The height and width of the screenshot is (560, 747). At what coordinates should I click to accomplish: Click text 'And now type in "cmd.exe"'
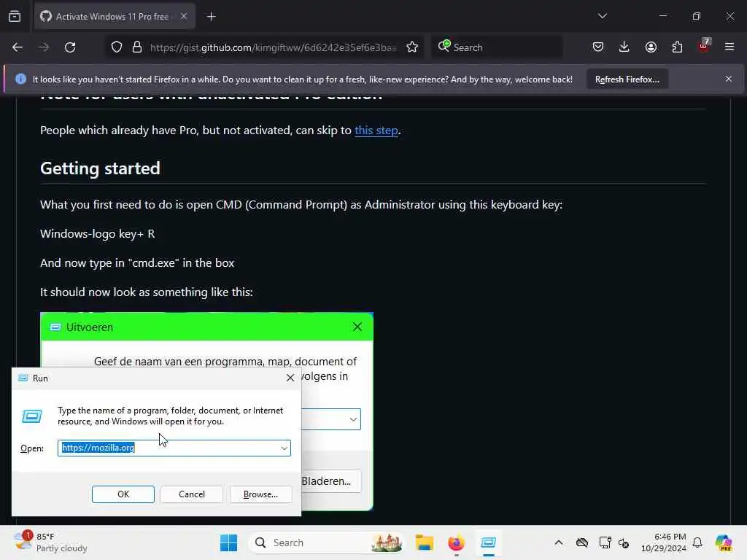(109, 262)
